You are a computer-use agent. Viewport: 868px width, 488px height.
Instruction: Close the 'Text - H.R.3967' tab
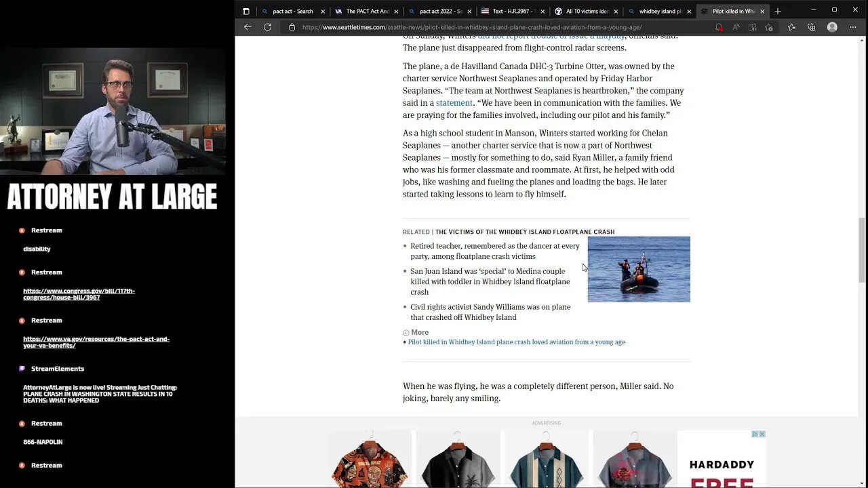pos(542,12)
